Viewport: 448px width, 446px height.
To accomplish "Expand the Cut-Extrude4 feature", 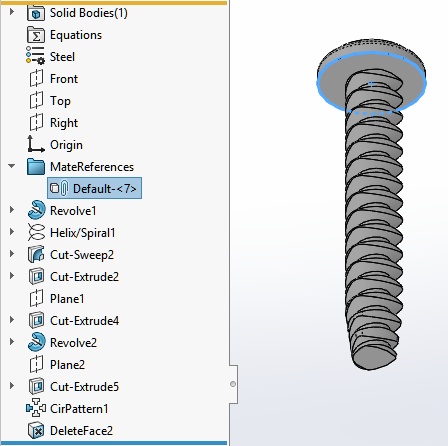I will click(12, 320).
